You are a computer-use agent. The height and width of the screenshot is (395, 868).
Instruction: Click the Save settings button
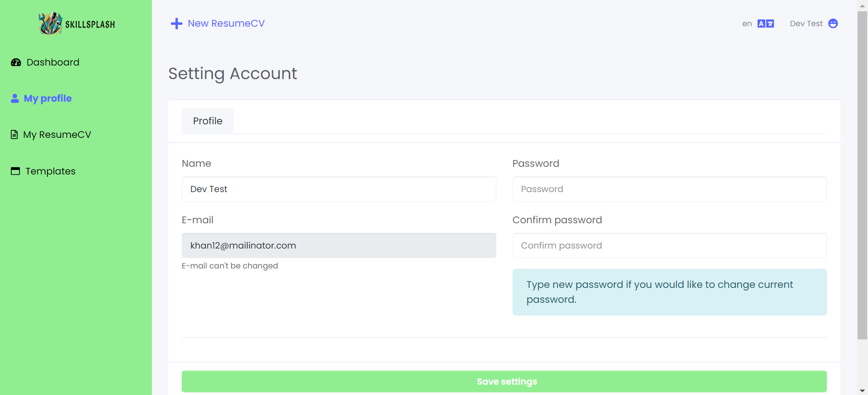(x=504, y=381)
